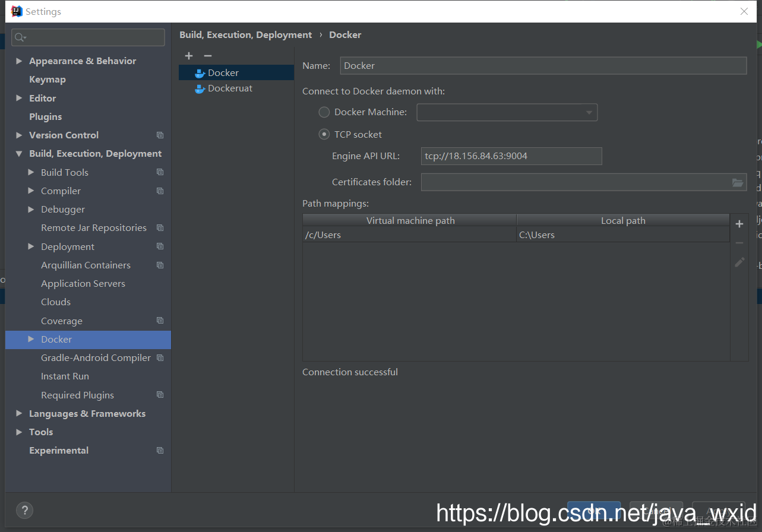Expand Compiler subtree arrow
Image resolution: width=762 pixels, height=532 pixels.
point(31,191)
